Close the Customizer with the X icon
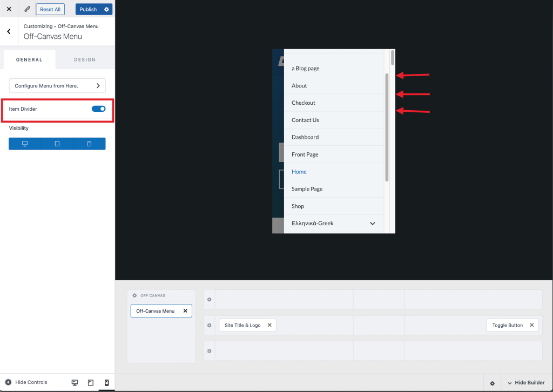The image size is (553, 392). point(9,9)
